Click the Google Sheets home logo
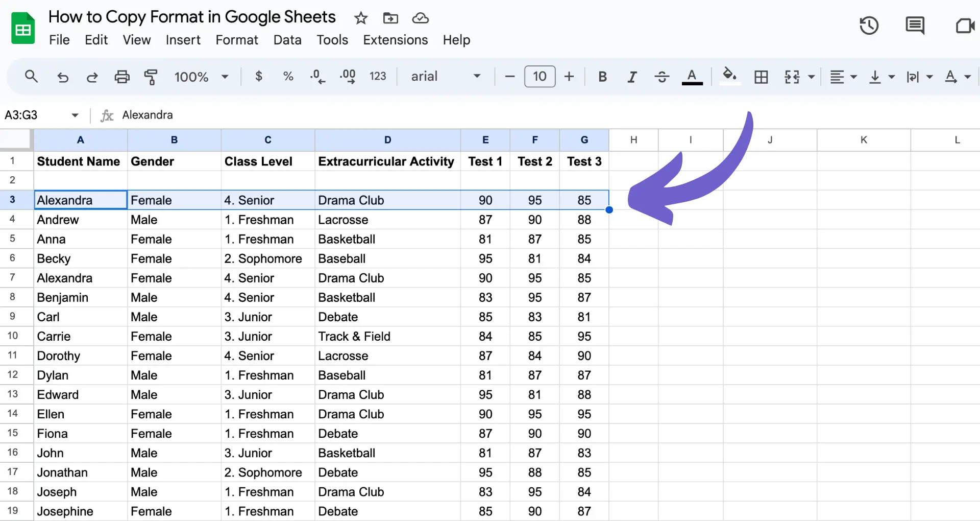The width and height of the screenshot is (980, 521). tap(23, 28)
